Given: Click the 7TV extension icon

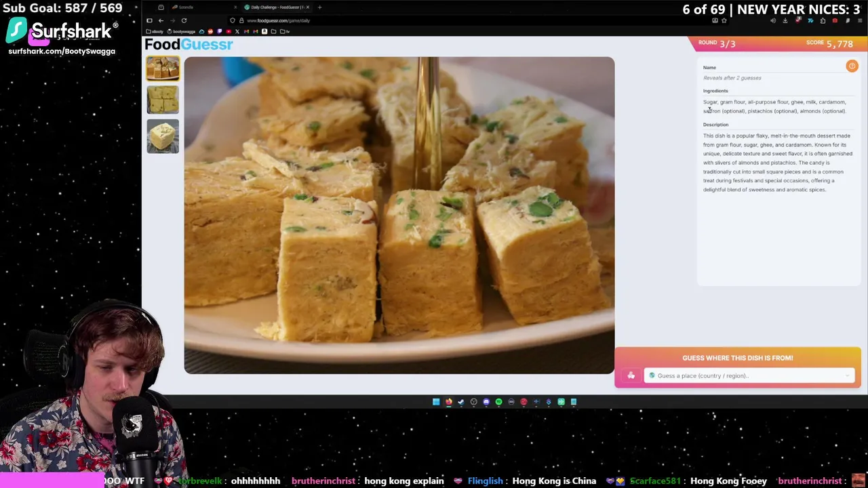Looking at the screenshot, I should pyautogui.click(x=810, y=20).
